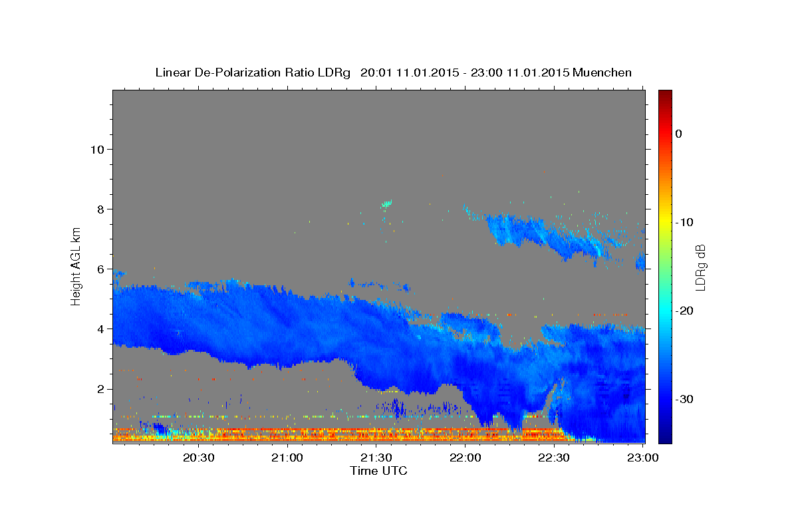Click the height tick label 10
798x532 pixels.
click(x=97, y=149)
